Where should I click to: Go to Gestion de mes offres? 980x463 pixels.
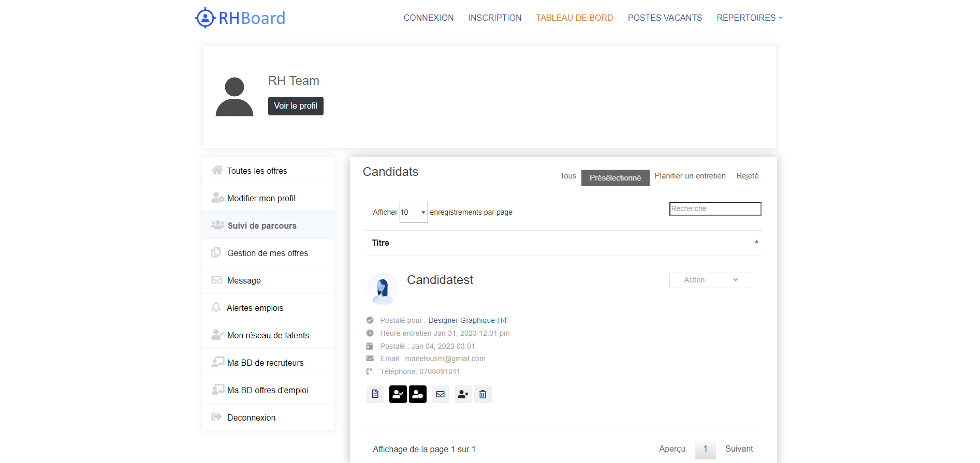tap(267, 253)
